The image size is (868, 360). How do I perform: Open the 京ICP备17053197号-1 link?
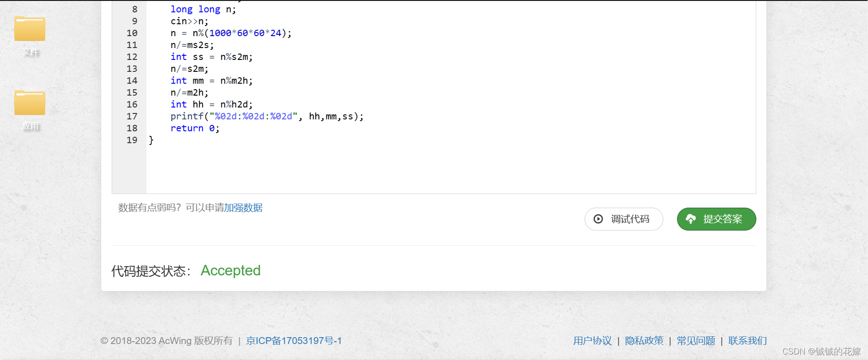tap(293, 341)
